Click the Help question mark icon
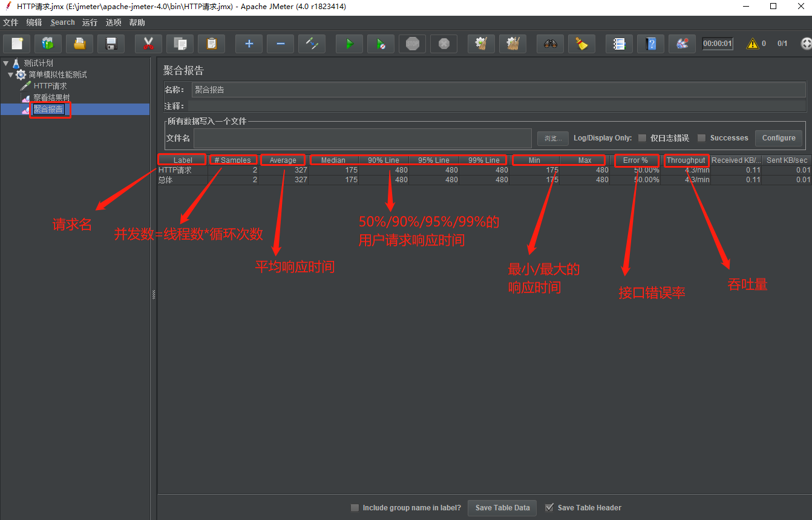The height and width of the screenshot is (520, 812). pyautogui.click(x=650, y=44)
